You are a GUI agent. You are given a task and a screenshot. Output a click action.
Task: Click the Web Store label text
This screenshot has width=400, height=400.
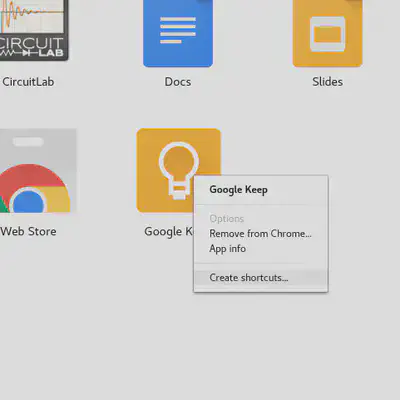coord(28,231)
